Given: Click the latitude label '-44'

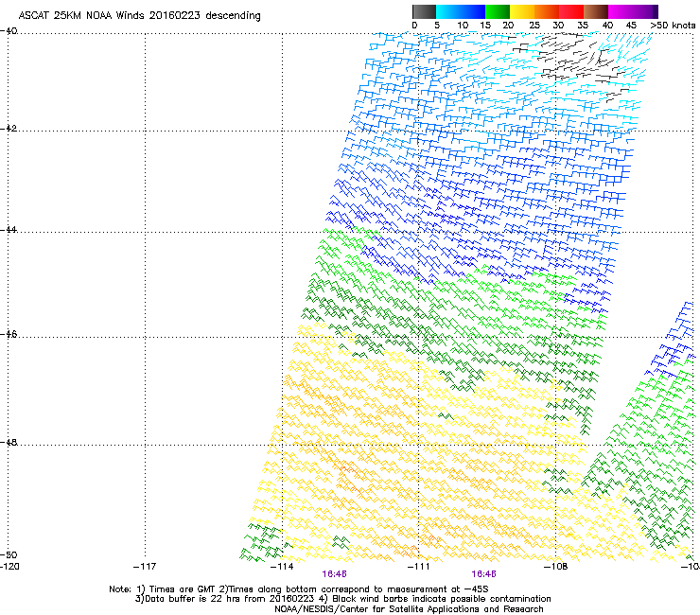Looking at the screenshot, I should click(x=9, y=230).
